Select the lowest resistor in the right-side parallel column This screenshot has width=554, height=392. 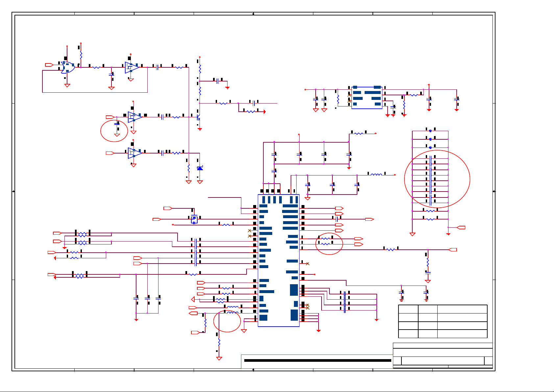(x=430, y=219)
